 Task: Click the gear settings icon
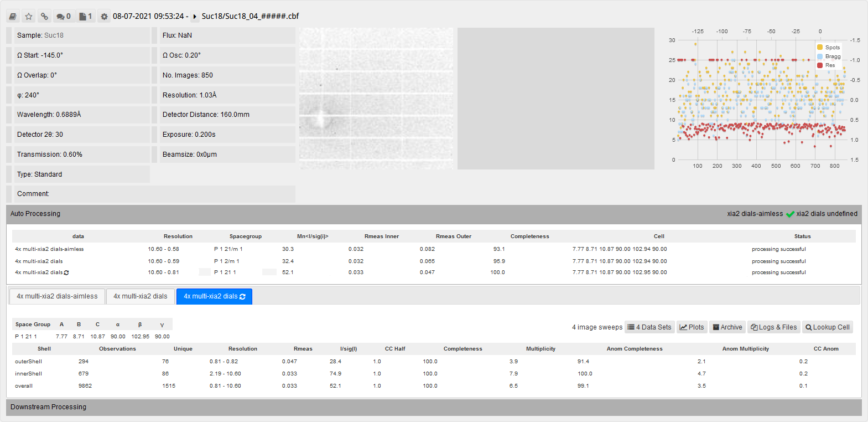pyautogui.click(x=104, y=17)
